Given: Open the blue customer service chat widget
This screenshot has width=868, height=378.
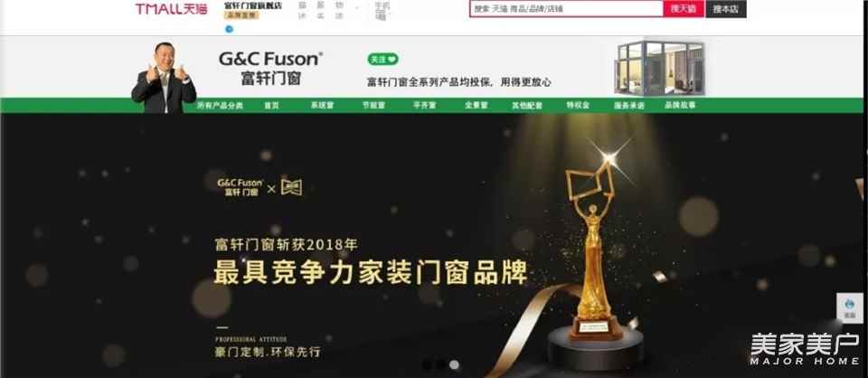Looking at the screenshot, I should tap(849, 307).
